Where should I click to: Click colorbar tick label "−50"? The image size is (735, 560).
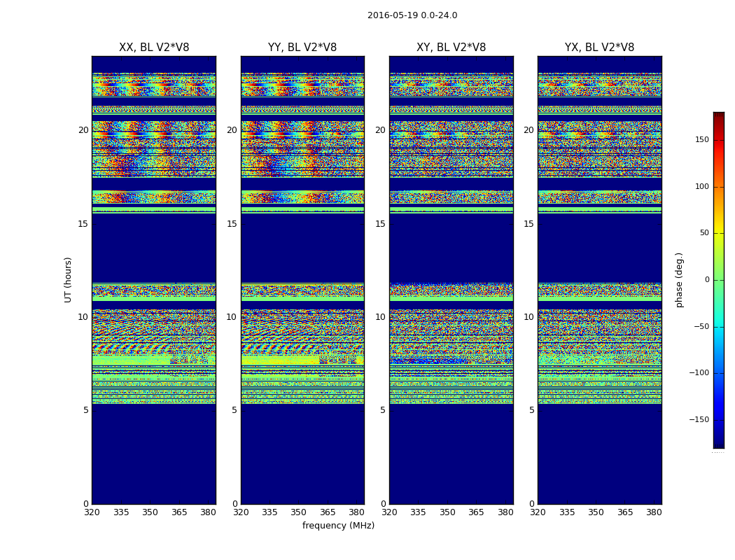coord(701,326)
